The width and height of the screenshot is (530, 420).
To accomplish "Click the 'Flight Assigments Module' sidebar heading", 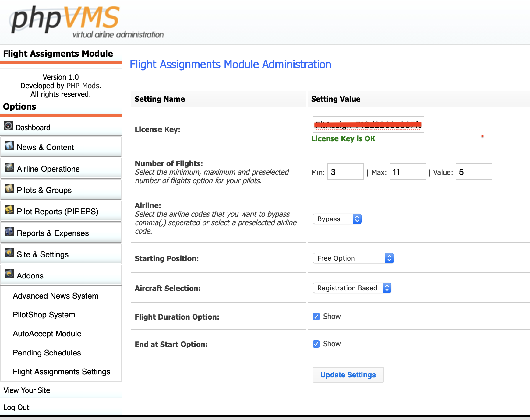I will tap(58, 54).
